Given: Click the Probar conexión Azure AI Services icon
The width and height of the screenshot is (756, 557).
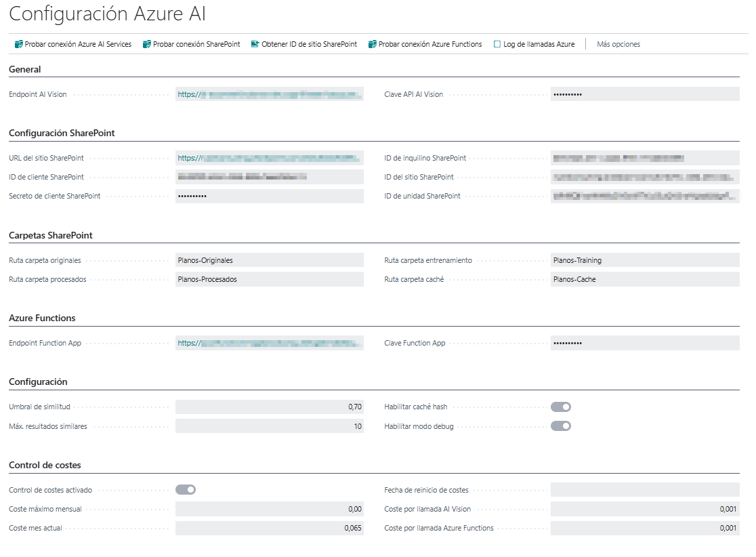Looking at the screenshot, I should click(x=19, y=44).
